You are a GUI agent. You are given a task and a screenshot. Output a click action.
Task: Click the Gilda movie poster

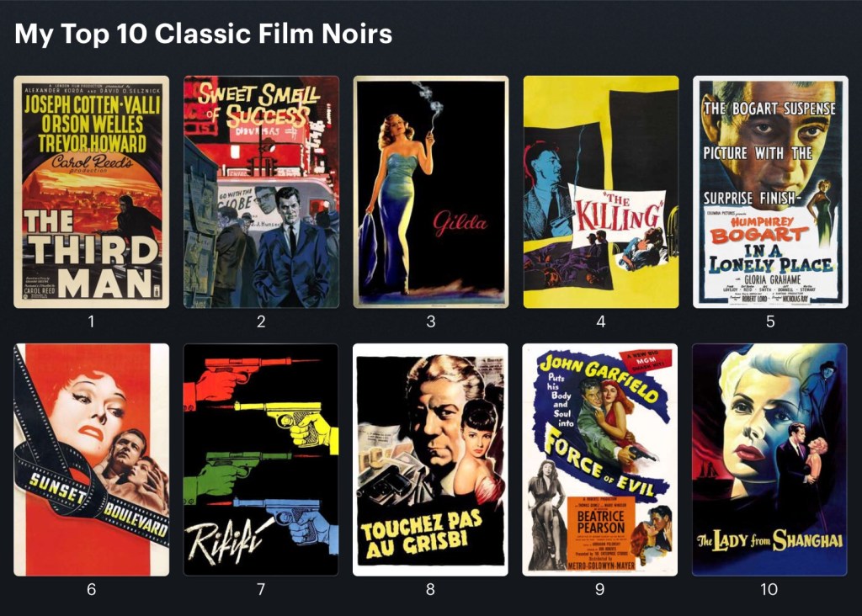[x=431, y=192]
